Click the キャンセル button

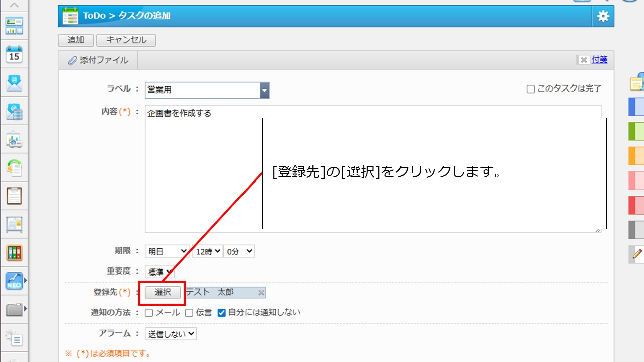(126, 40)
